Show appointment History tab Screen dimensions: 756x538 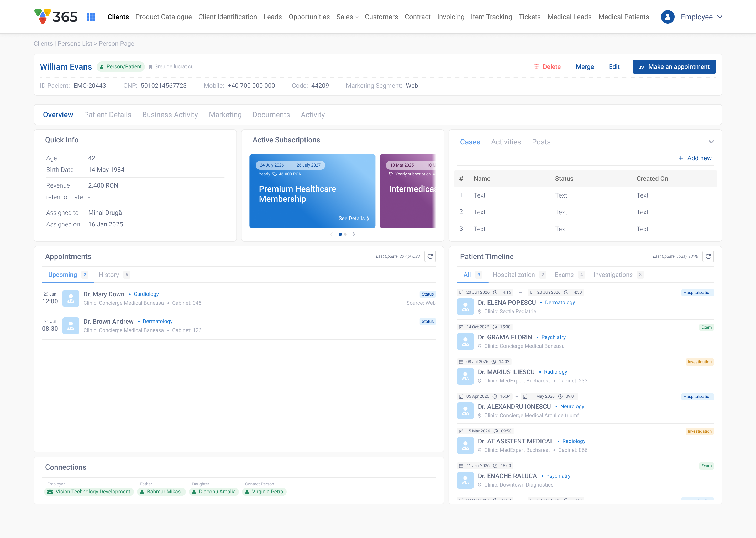pos(114,275)
